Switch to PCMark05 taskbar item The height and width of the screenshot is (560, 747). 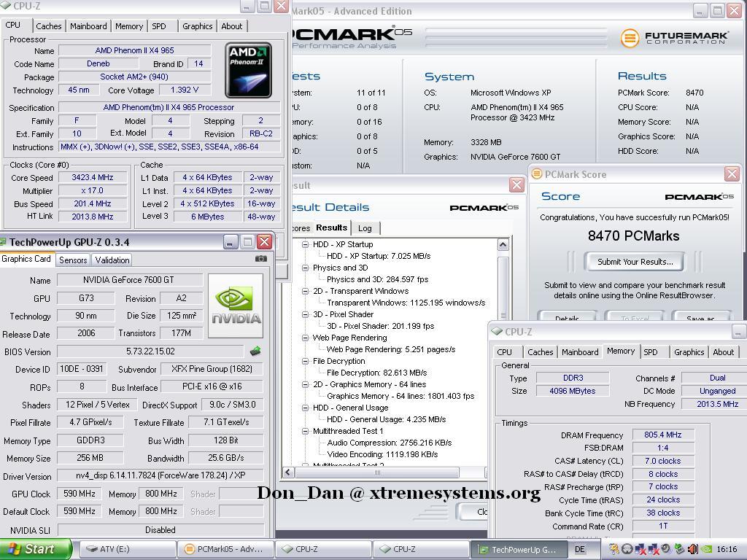pyautogui.click(x=225, y=549)
